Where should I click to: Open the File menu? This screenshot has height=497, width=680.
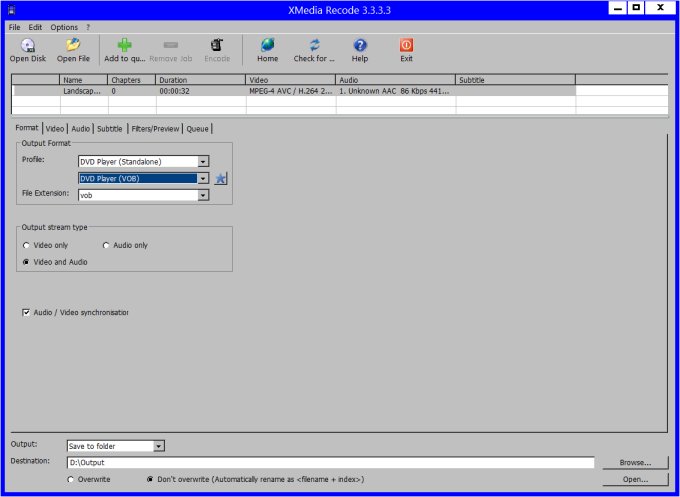click(14, 27)
